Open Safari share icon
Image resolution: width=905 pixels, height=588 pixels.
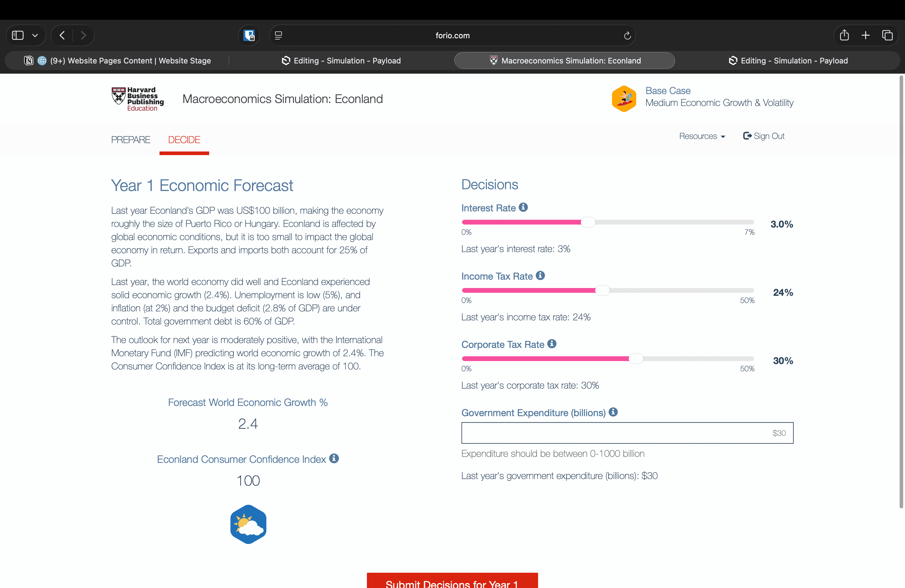point(844,35)
